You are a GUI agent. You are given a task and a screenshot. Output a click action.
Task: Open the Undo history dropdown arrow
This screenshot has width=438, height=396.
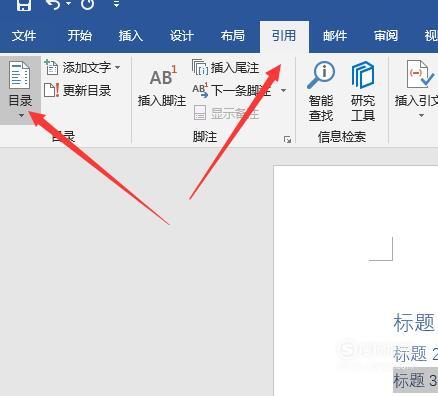point(69,4)
